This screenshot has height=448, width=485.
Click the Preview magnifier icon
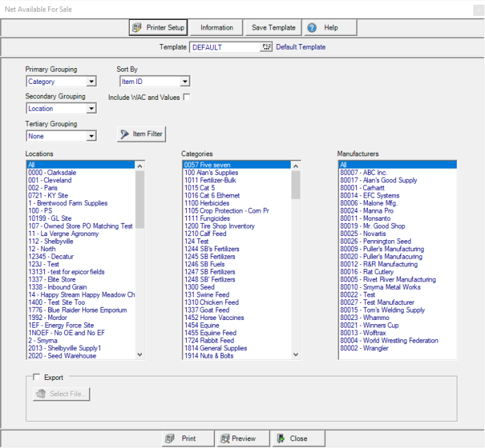[x=224, y=438]
